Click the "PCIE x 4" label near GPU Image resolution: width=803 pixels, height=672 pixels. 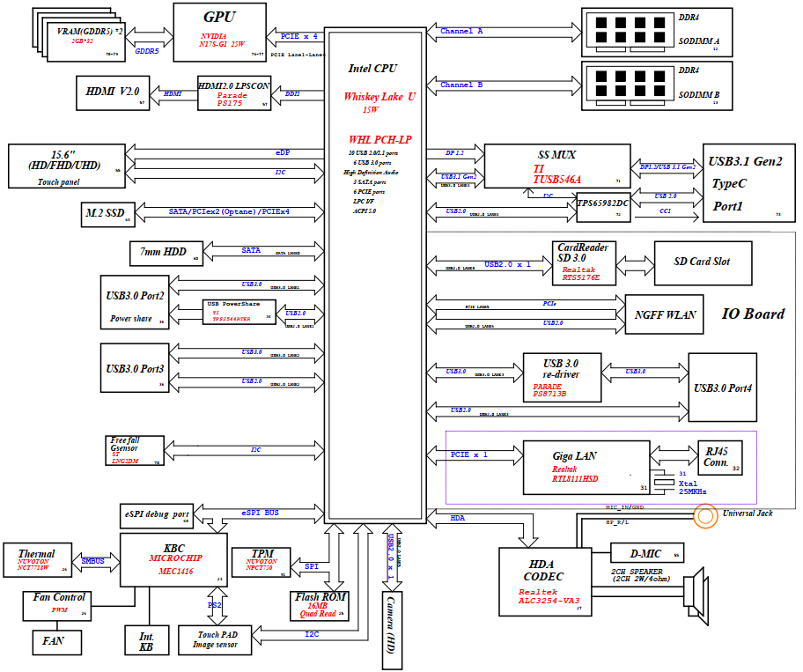(x=299, y=36)
